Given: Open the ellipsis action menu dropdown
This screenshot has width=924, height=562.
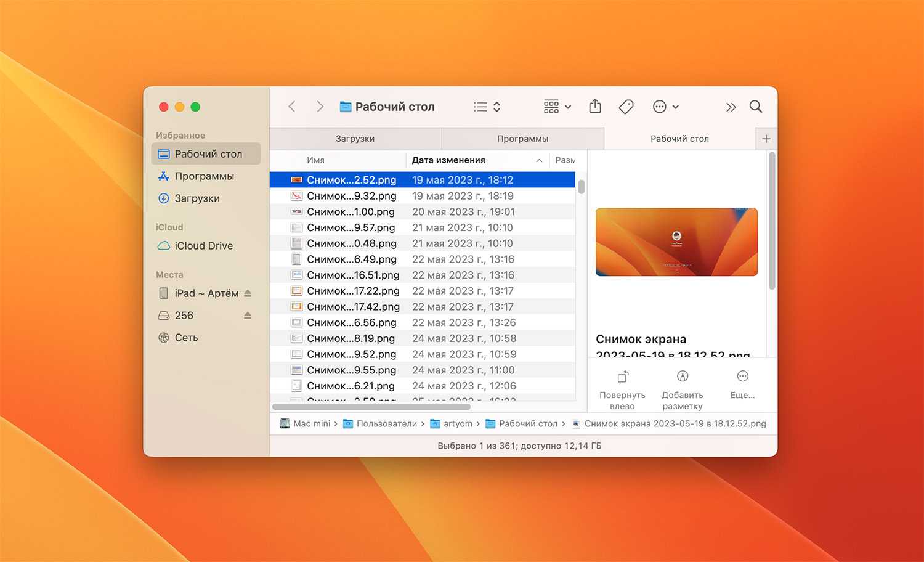Looking at the screenshot, I should click(x=665, y=107).
